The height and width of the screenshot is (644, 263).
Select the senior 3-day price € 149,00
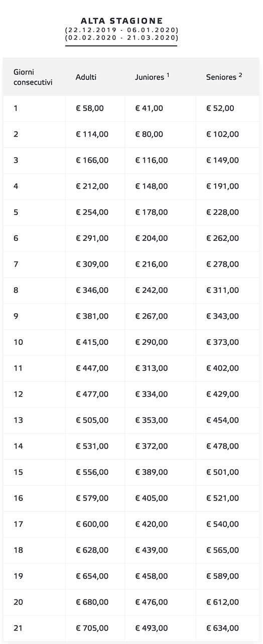[x=222, y=160]
